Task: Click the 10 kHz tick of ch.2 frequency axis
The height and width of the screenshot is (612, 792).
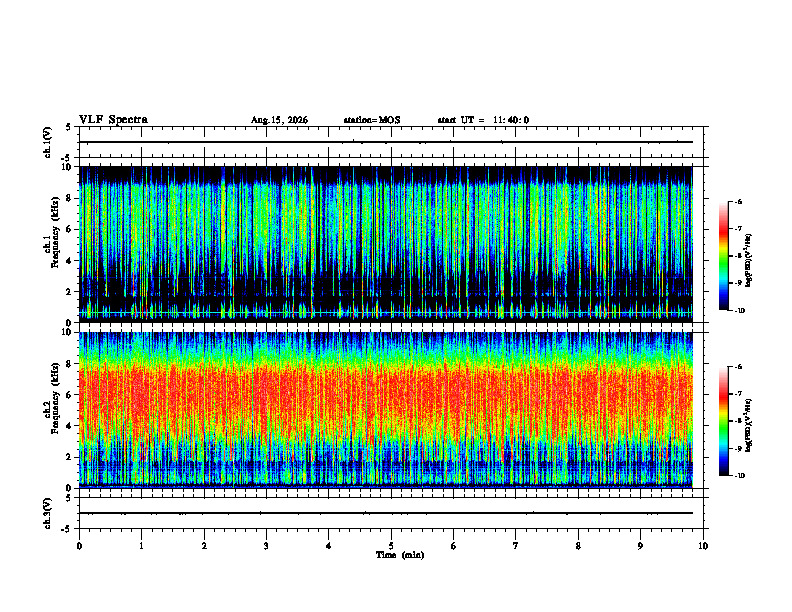Action: (69, 332)
